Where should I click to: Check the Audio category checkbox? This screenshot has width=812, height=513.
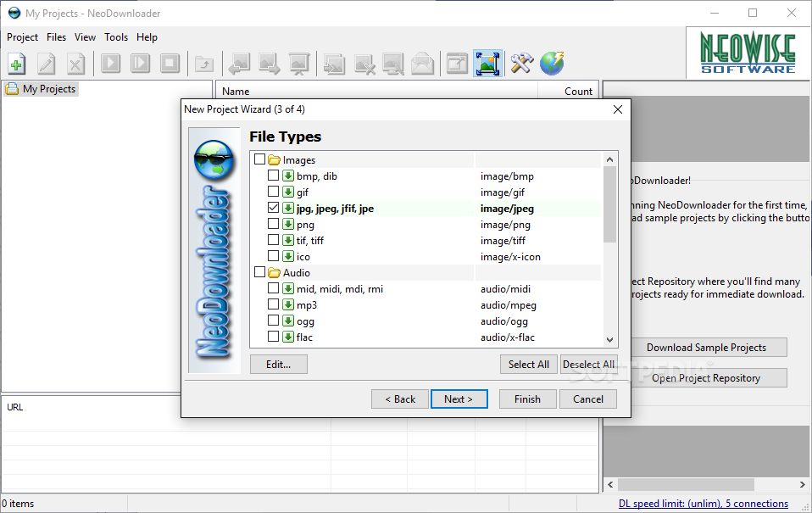click(x=260, y=271)
